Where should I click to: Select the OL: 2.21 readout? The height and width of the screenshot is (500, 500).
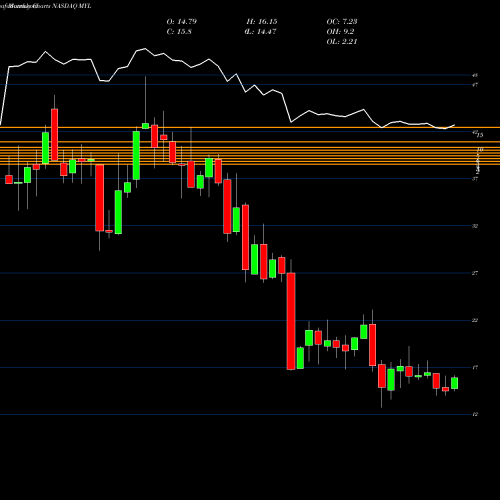click(342, 42)
